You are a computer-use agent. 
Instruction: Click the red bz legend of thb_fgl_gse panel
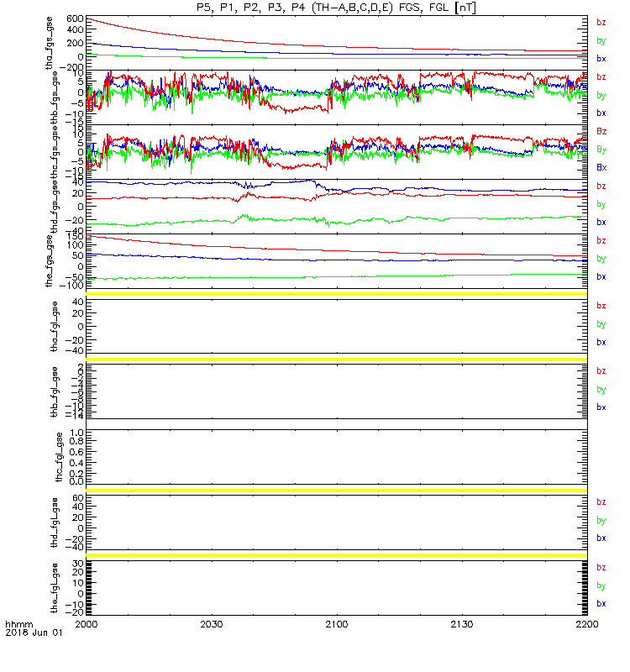click(x=601, y=371)
